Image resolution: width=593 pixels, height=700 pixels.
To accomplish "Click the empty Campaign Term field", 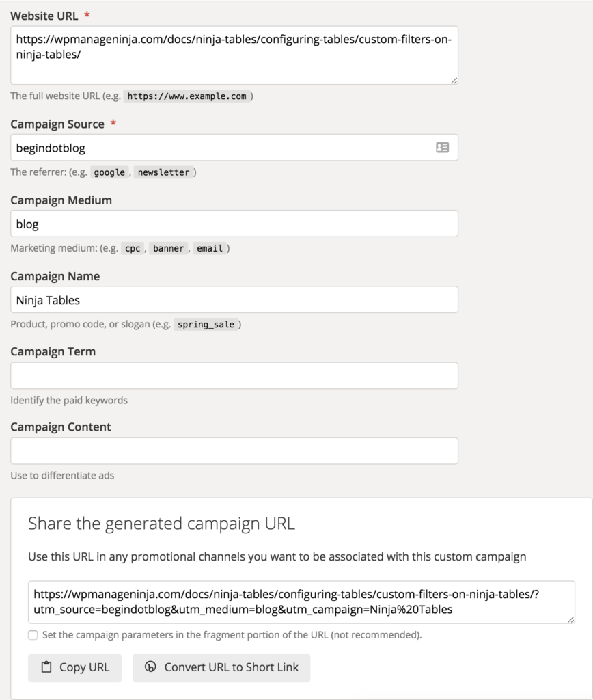I will (x=234, y=375).
